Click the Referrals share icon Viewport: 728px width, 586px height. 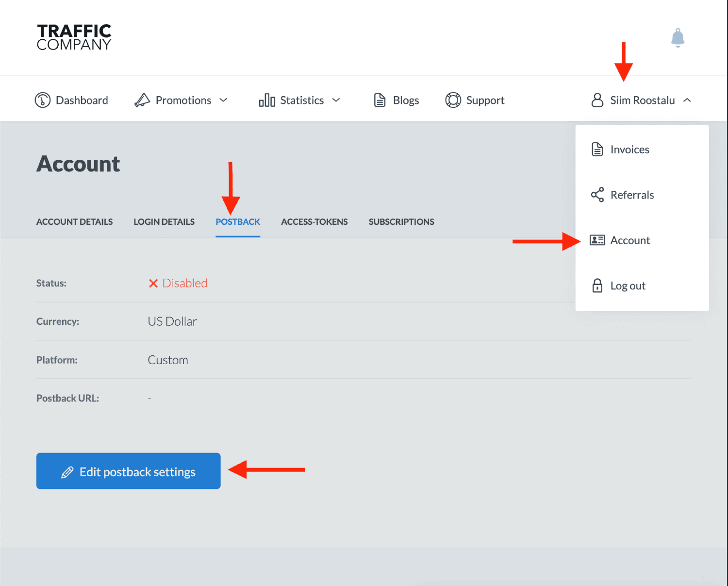click(597, 195)
